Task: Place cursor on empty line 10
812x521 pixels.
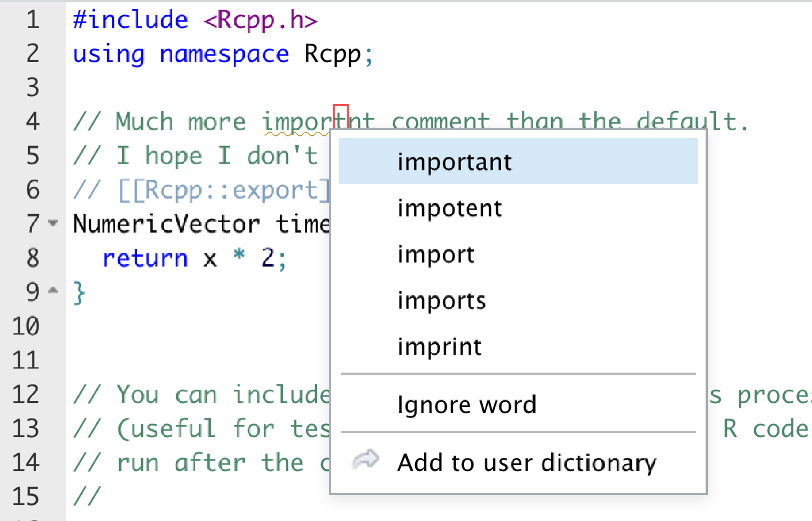Action: tap(183, 326)
